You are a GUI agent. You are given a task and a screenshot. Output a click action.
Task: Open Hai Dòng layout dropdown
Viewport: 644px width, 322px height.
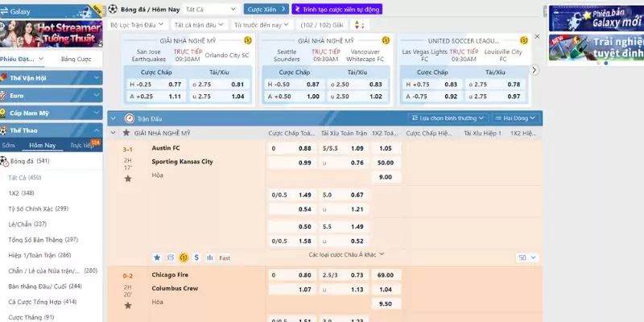(515, 118)
